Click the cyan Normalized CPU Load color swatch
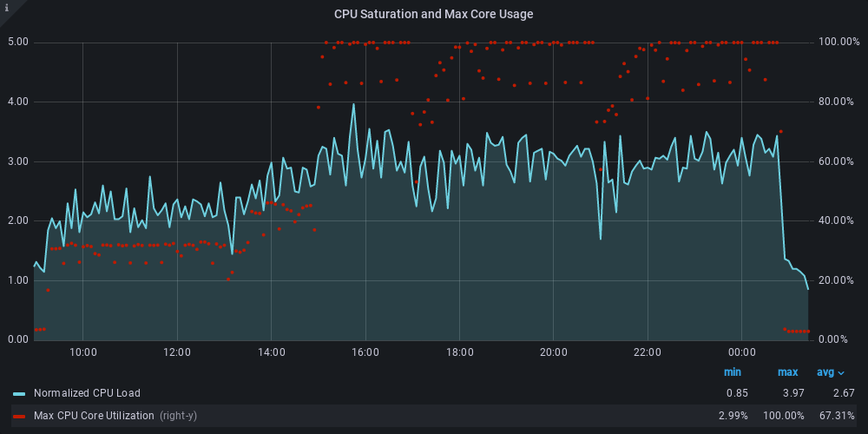Viewport: 868px width, 434px height. [x=19, y=394]
